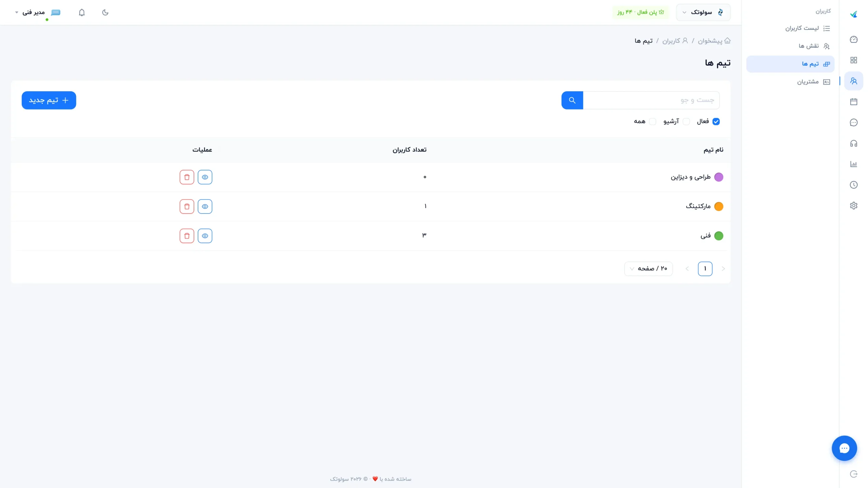
Task: Go to لیست کاربران menu item
Action: (807, 28)
